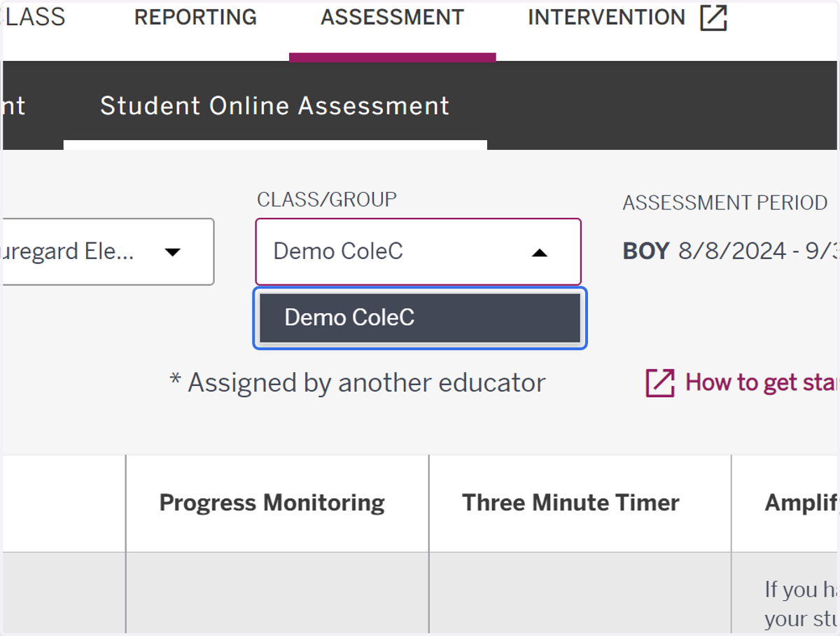Open the Intervention tab
The image size is (840, 636).
point(606,18)
